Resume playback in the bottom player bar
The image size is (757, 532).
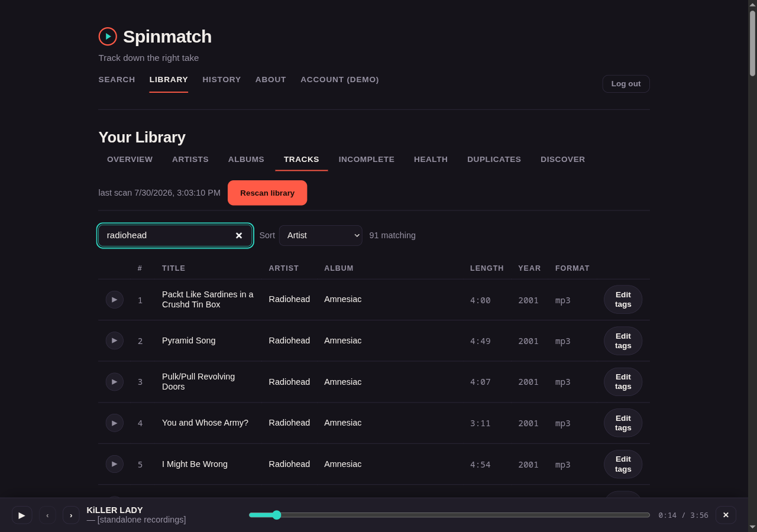coord(22,515)
